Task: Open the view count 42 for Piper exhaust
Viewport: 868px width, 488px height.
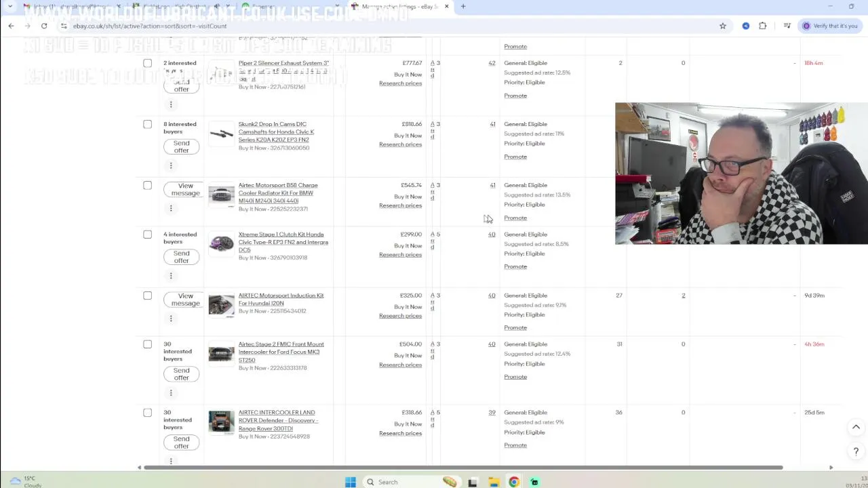Action: [x=492, y=63]
